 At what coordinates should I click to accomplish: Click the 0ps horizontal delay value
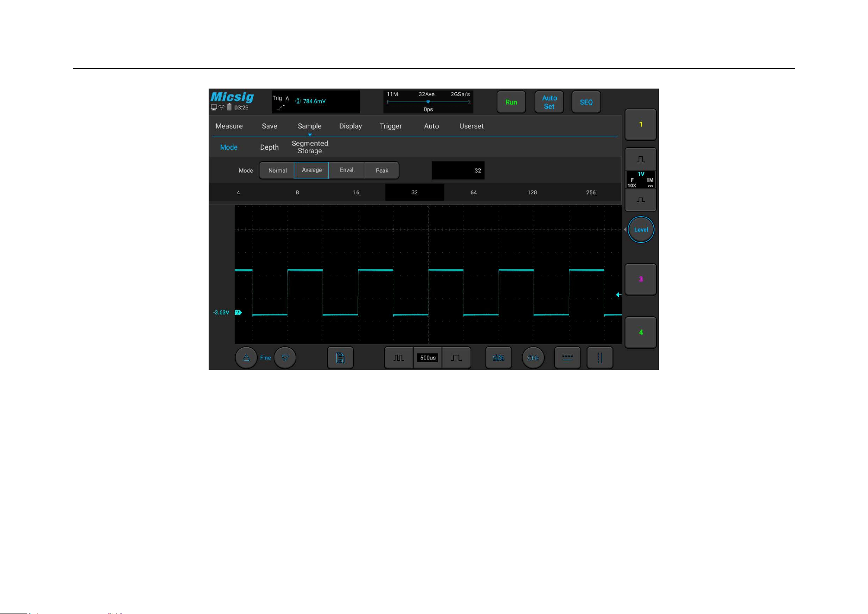(x=428, y=109)
